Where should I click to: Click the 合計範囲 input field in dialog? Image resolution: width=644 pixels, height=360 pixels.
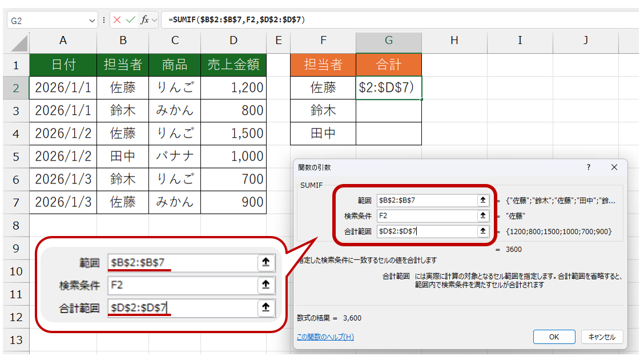pos(425,231)
